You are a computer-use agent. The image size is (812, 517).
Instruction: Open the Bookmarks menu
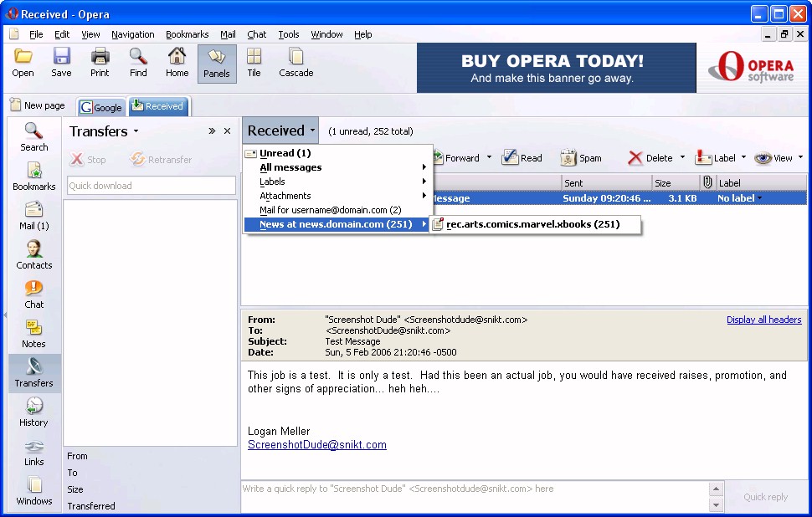[x=187, y=34]
